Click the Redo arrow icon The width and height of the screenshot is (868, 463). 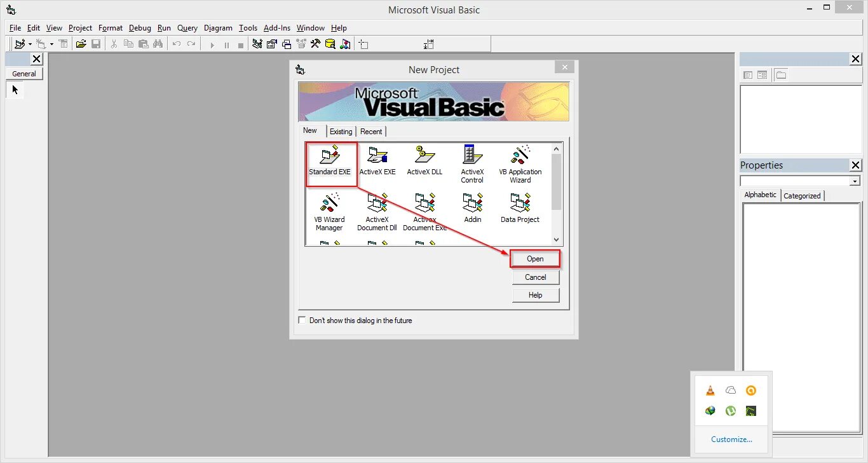pyautogui.click(x=191, y=44)
